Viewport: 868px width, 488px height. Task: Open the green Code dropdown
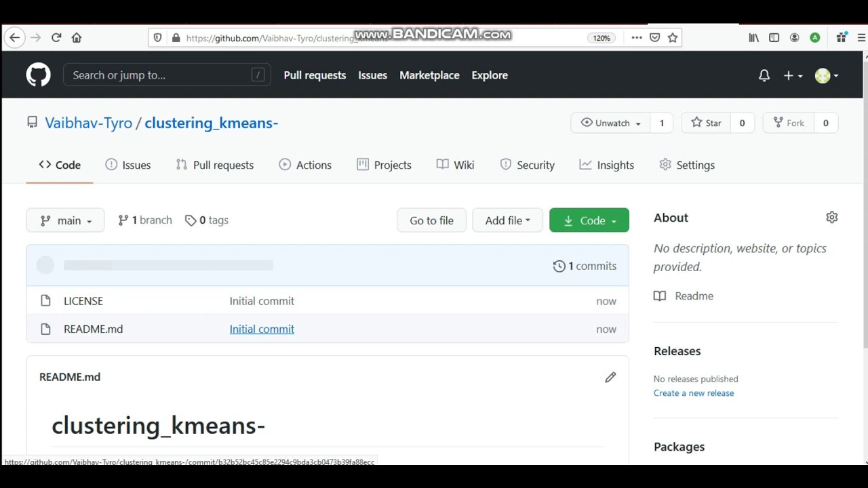[589, 220]
